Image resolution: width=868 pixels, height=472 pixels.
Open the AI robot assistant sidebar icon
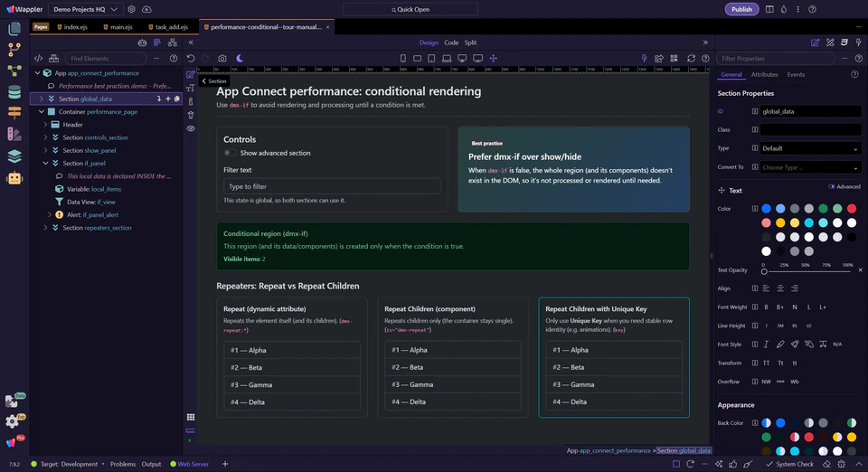pyautogui.click(x=14, y=178)
